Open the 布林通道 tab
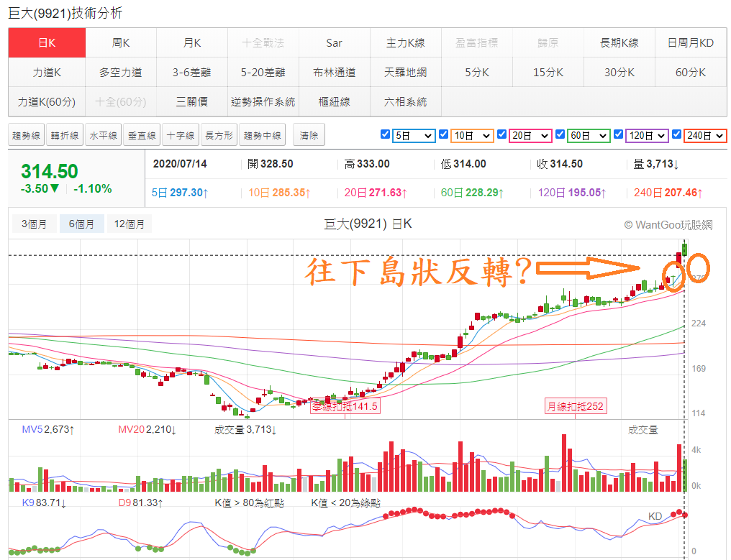 click(335, 72)
